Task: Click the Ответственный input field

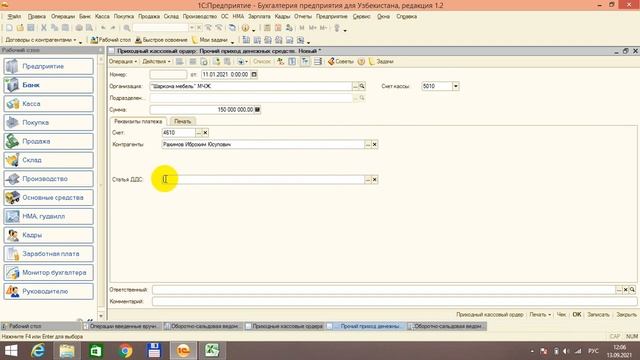Action: (x=384, y=290)
